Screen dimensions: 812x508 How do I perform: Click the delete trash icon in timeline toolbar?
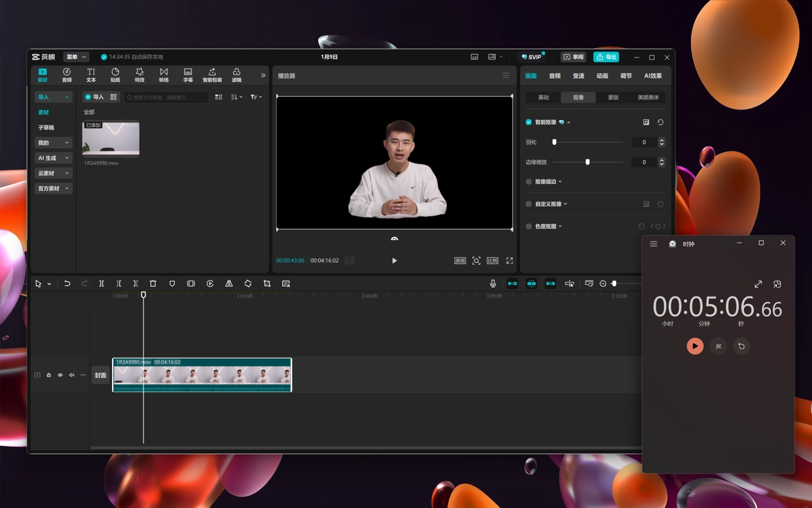tap(153, 284)
